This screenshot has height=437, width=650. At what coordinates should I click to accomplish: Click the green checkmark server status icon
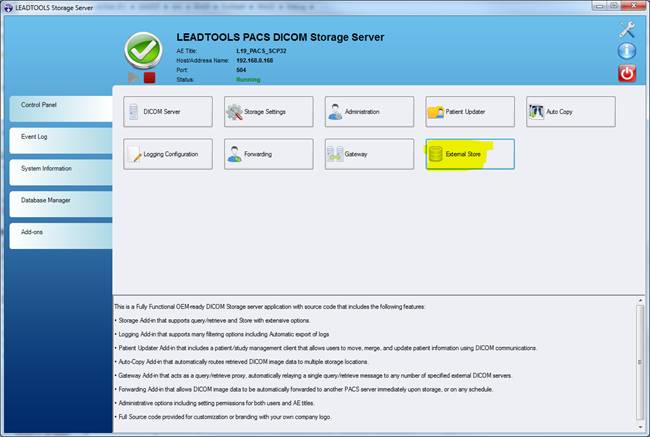click(x=143, y=50)
